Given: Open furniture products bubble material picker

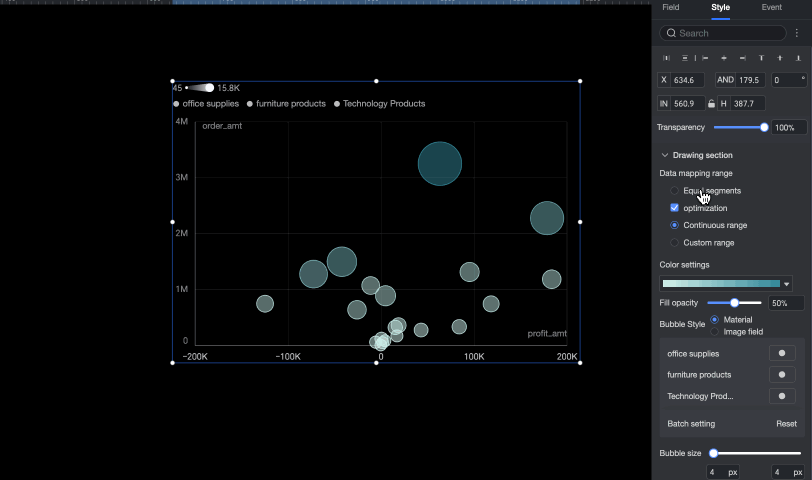Looking at the screenshot, I should (x=782, y=374).
